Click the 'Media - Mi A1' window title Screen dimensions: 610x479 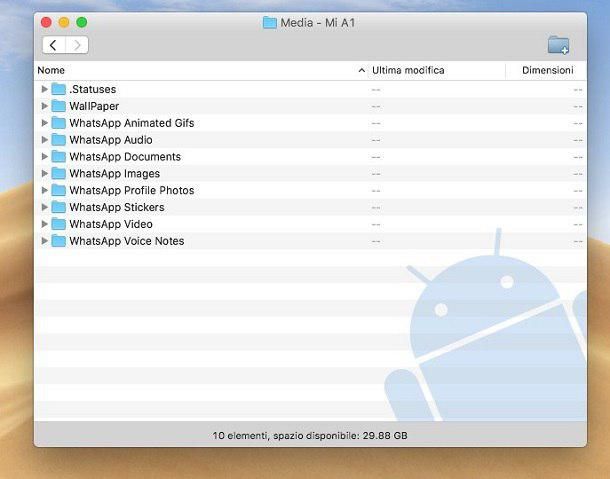[318, 23]
